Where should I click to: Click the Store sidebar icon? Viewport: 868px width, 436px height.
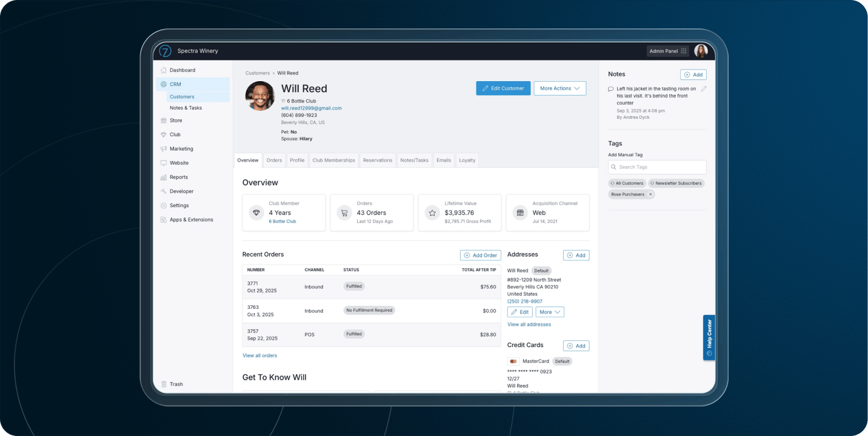[164, 121]
